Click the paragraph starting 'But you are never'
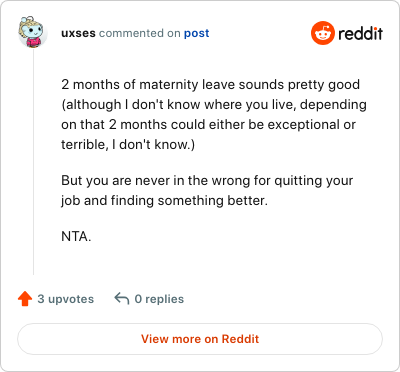 click(x=207, y=190)
